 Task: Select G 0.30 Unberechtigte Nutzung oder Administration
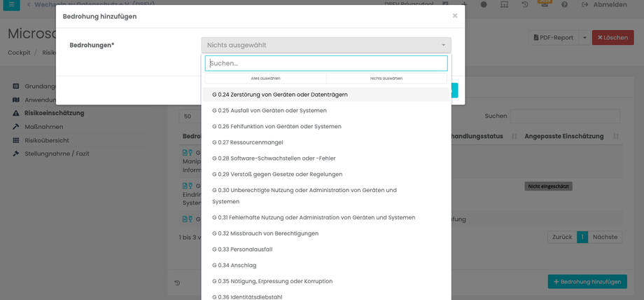(326, 196)
